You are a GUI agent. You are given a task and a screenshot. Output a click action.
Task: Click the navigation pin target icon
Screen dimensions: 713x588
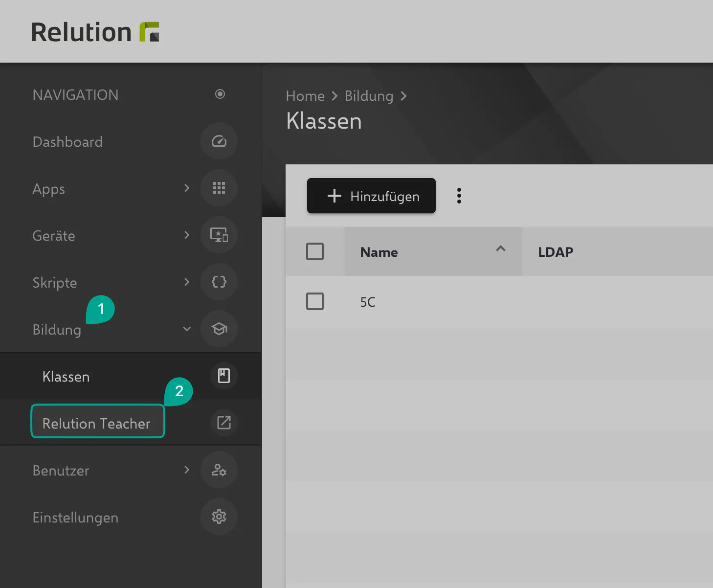220,94
